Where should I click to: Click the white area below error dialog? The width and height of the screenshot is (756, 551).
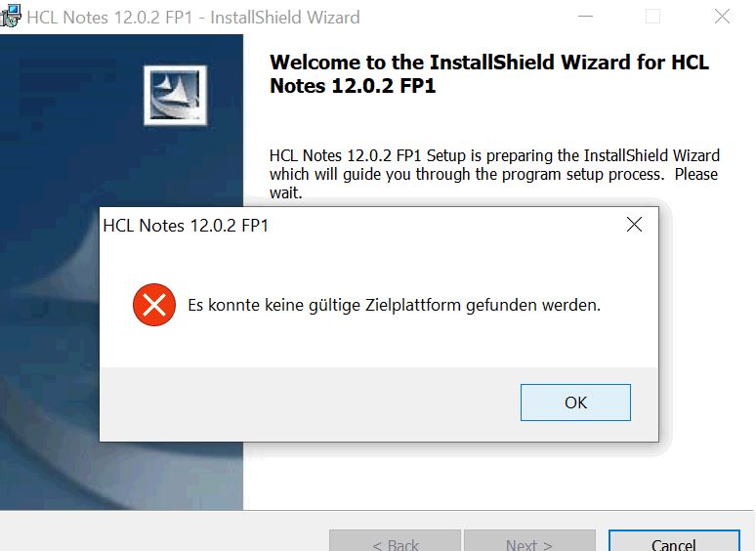pos(496,478)
